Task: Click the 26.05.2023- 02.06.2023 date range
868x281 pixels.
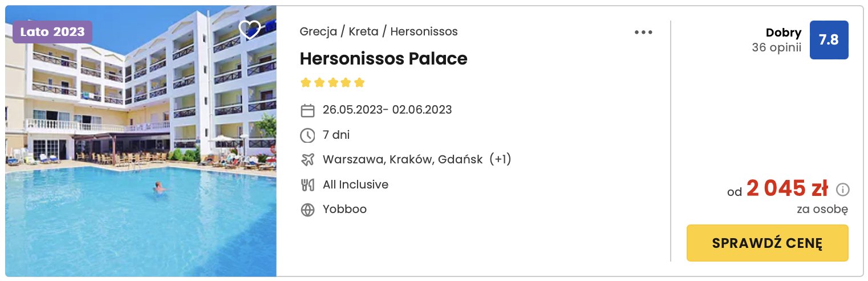Action: pyautogui.click(x=387, y=110)
